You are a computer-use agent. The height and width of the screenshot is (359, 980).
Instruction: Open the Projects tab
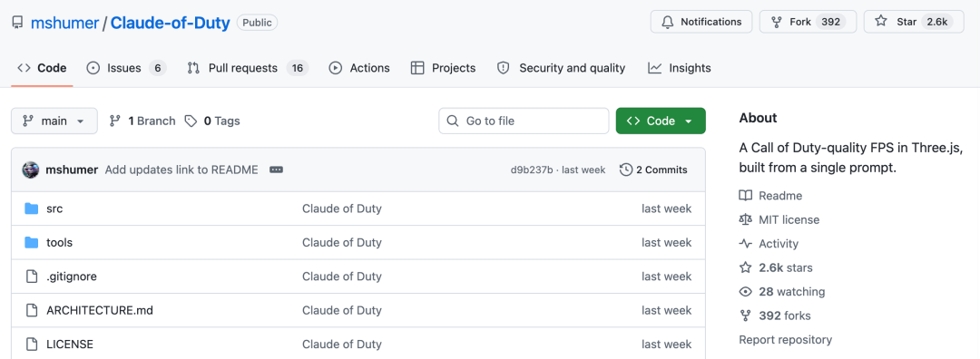(443, 68)
